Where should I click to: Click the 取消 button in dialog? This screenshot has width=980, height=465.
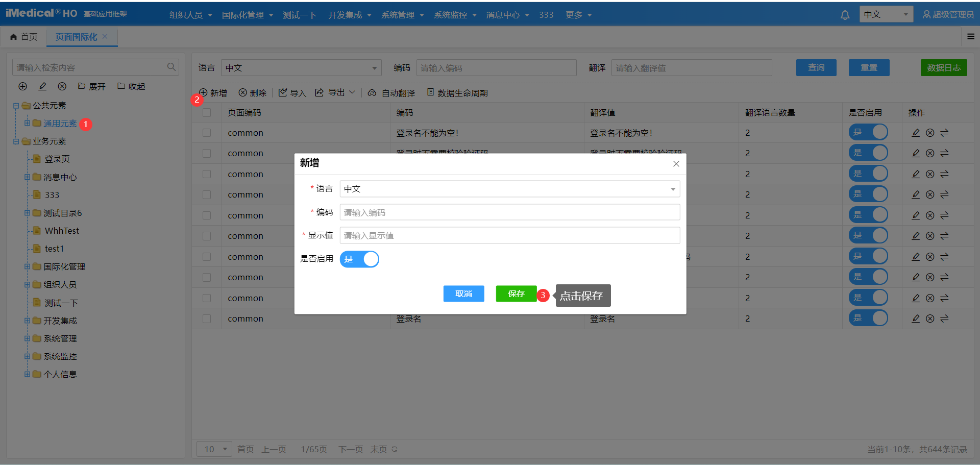(x=463, y=293)
